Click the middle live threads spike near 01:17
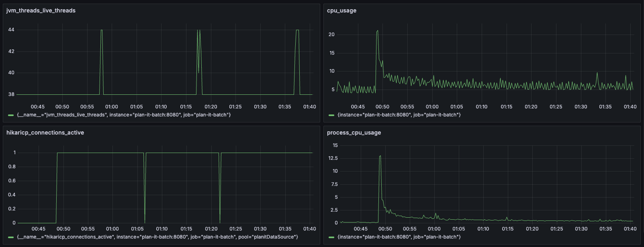Screen dimensions: 644x247 [198, 31]
